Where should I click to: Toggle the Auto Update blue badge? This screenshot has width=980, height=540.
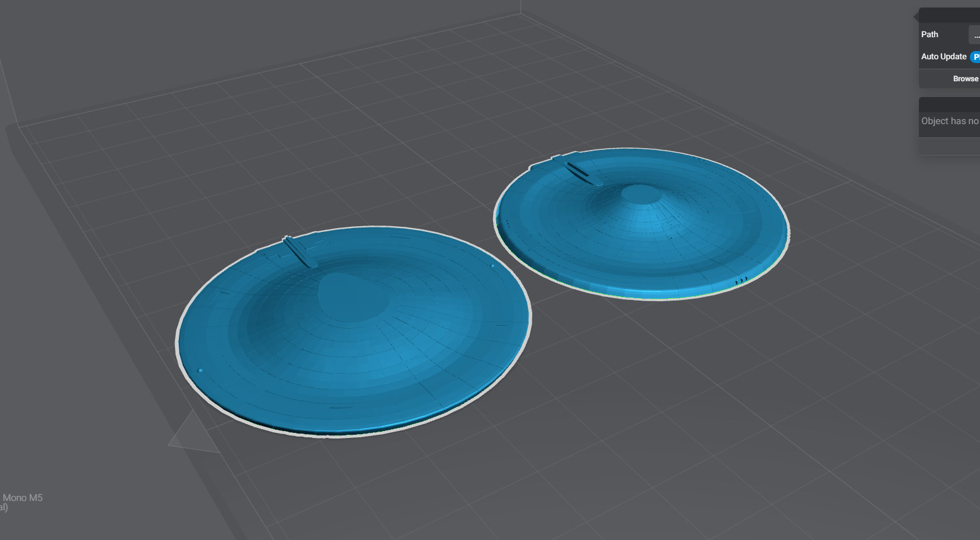[975, 57]
